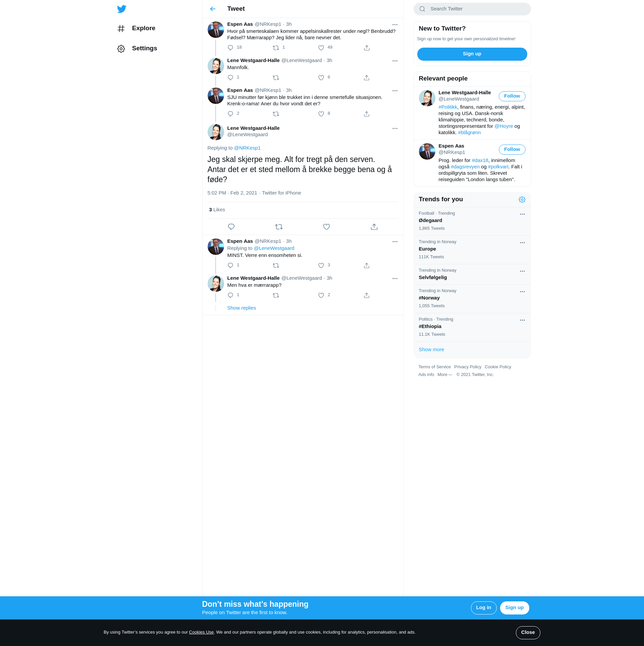Share Espen's appelsinskallrester tweet
Image resolution: width=644 pixels, height=646 pixels.
coord(367,48)
